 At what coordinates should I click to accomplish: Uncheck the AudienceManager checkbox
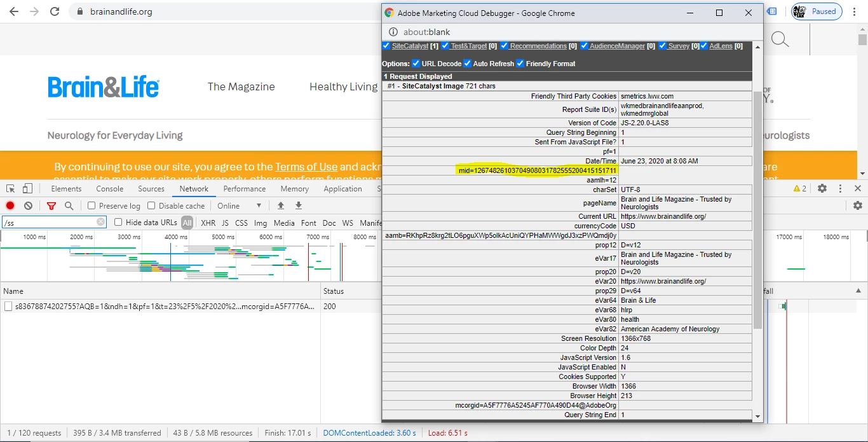point(584,46)
